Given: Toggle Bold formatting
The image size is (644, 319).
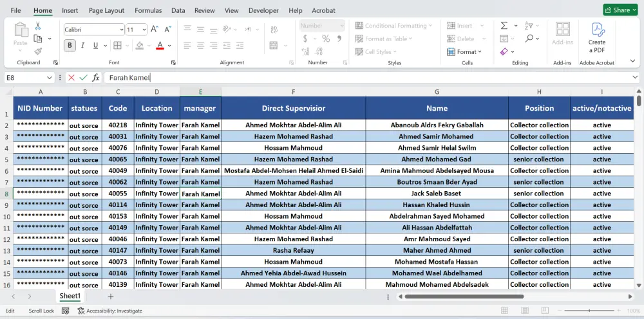Looking at the screenshot, I should (70, 45).
